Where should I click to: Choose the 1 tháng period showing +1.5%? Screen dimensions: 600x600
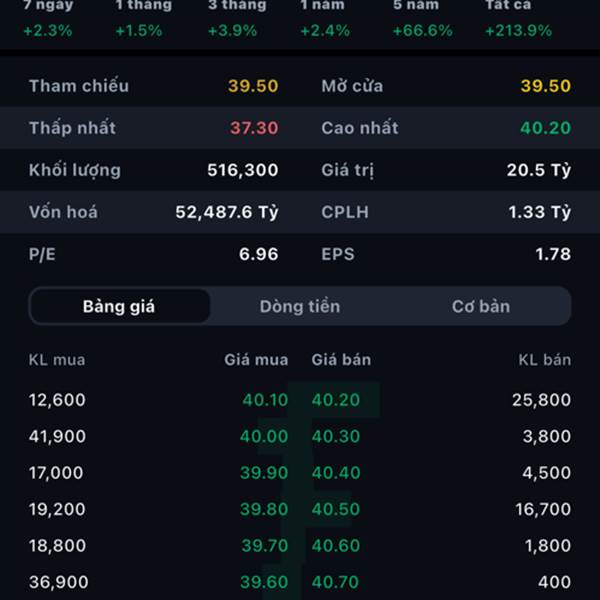coord(138,18)
